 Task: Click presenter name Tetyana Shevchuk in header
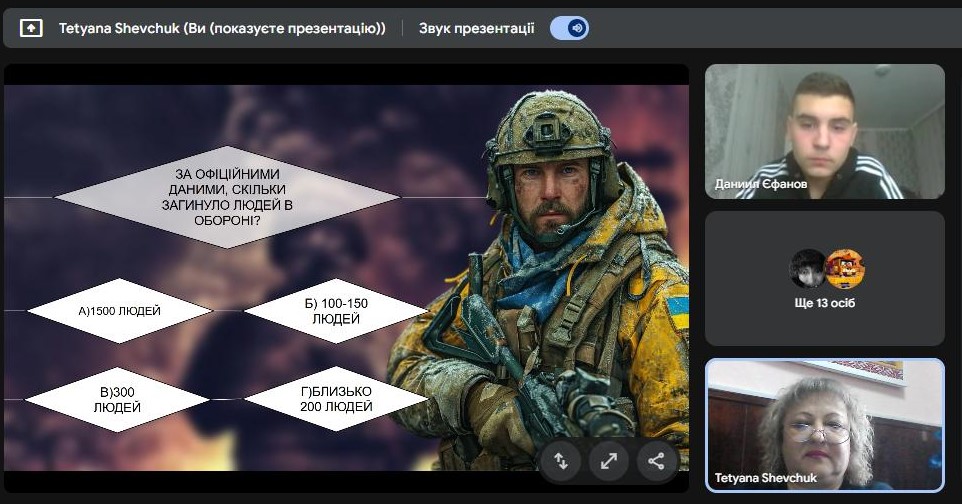(x=222, y=28)
